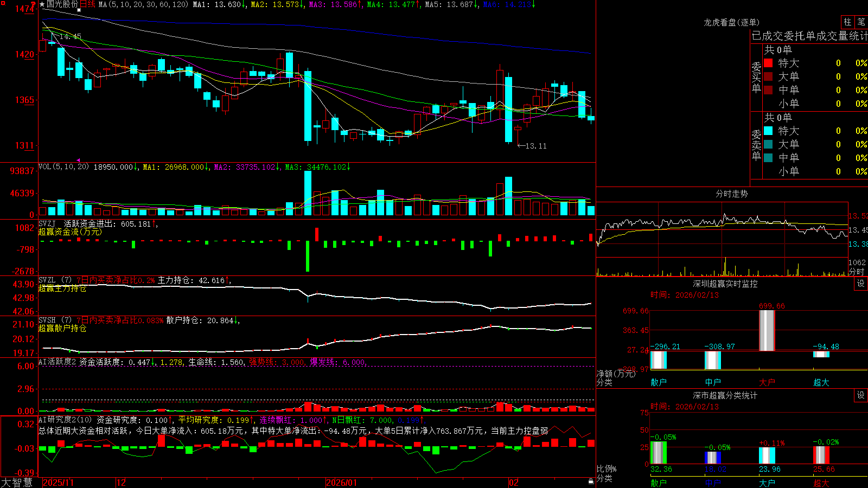The image size is (868, 488).
Task: Click the red square icon at chart top-left
Action: tap(3, 3)
